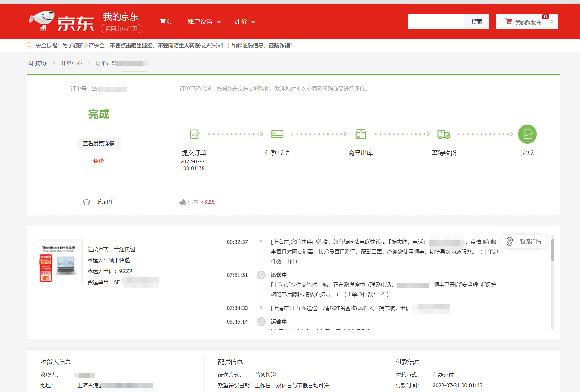This screenshot has width=580, height=392.
Task: Open the shopping cart icon
Action: [x=508, y=21]
